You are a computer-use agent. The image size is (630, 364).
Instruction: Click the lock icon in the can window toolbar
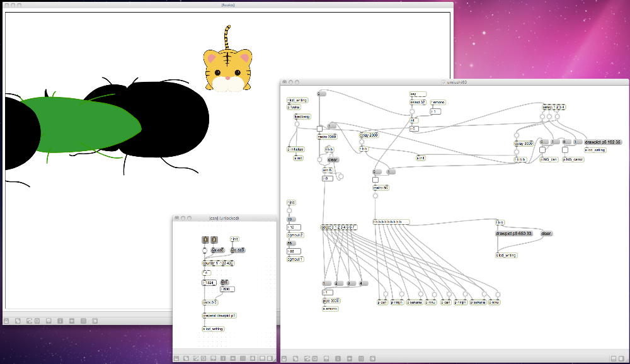tap(177, 358)
